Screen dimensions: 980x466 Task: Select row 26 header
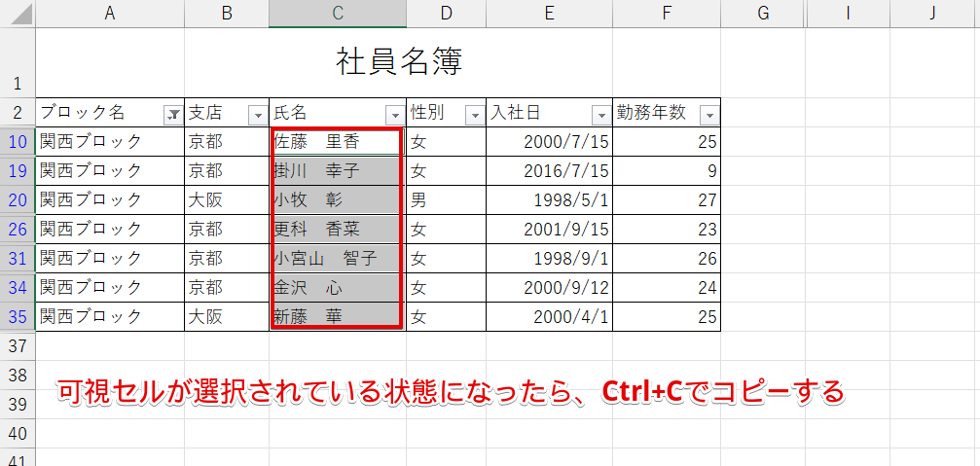coord(18,230)
